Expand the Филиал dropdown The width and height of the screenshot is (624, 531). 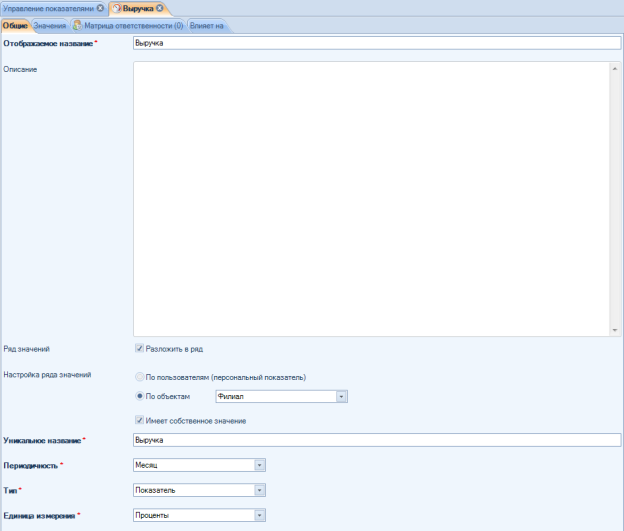[x=341, y=397]
